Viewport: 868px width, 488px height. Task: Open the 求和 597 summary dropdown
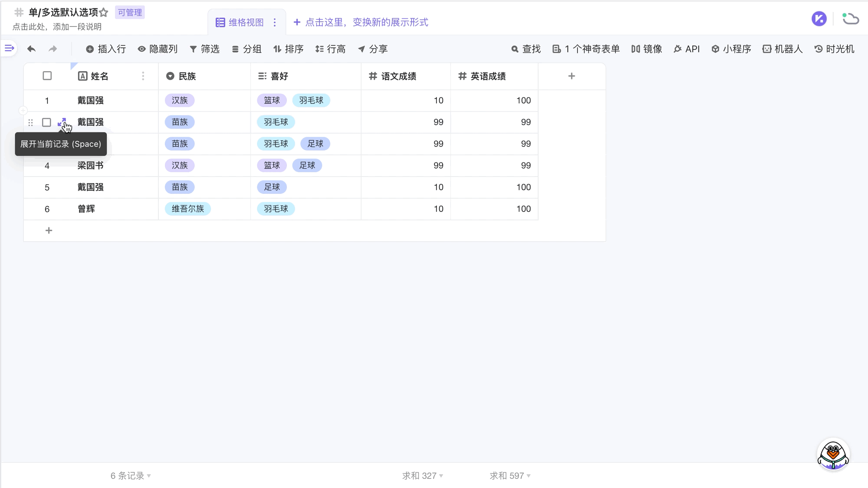(x=510, y=476)
